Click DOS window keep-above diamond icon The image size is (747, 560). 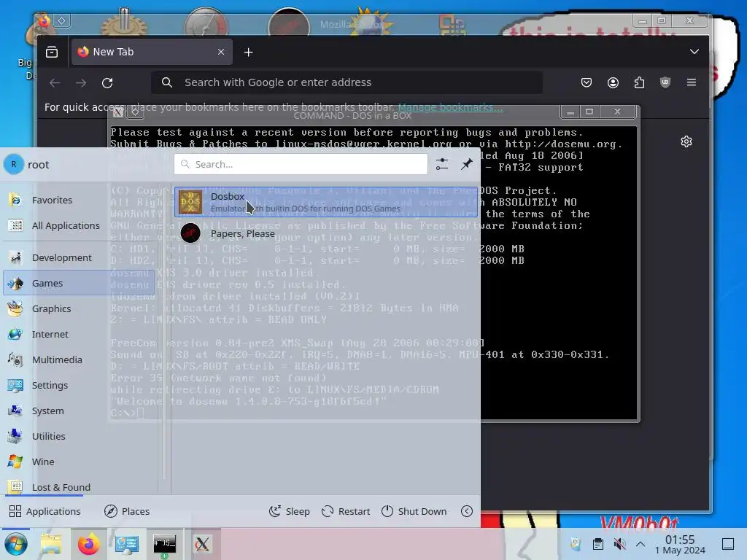click(136, 112)
